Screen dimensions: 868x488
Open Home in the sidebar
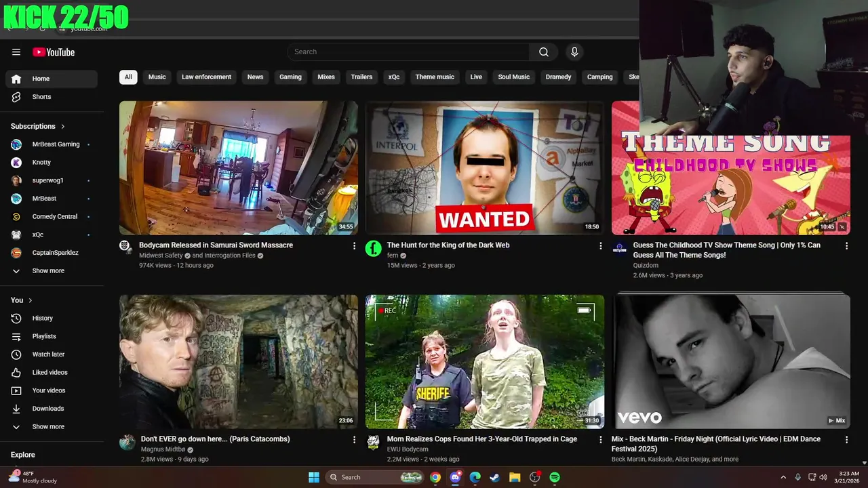[x=52, y=79]
